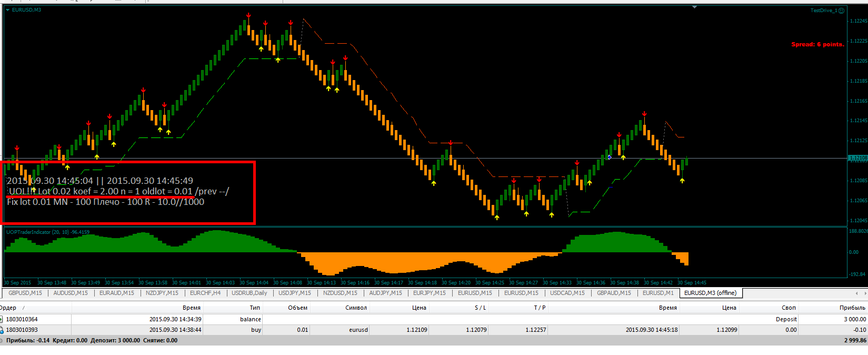Open the triangle menu beside EURUSD,M3 chart title
The image size is (868, 355).
(8, 10)
